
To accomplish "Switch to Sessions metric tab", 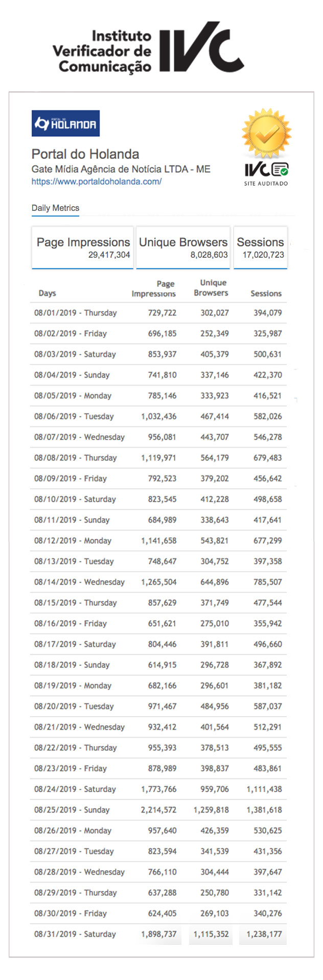I will (x=260, y=248).
